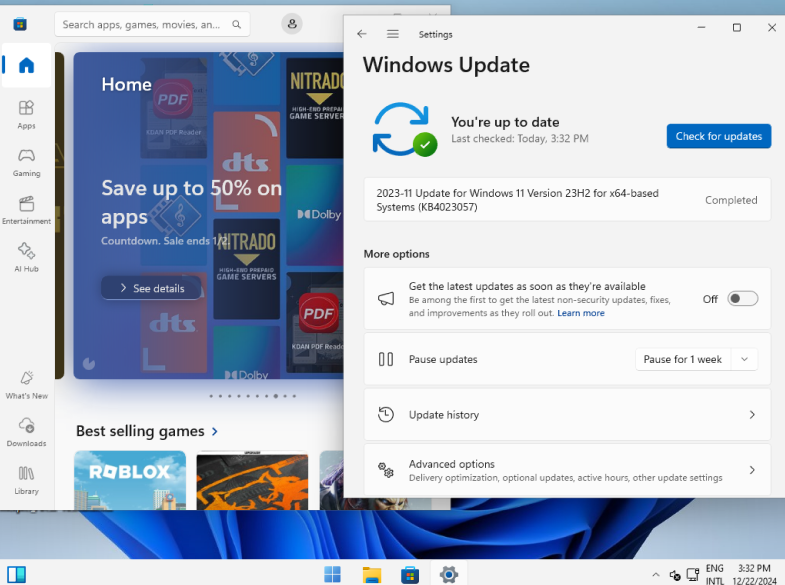Open Learn more link
This screenshot has height=585, width=785.
click(x=581, y=313)
